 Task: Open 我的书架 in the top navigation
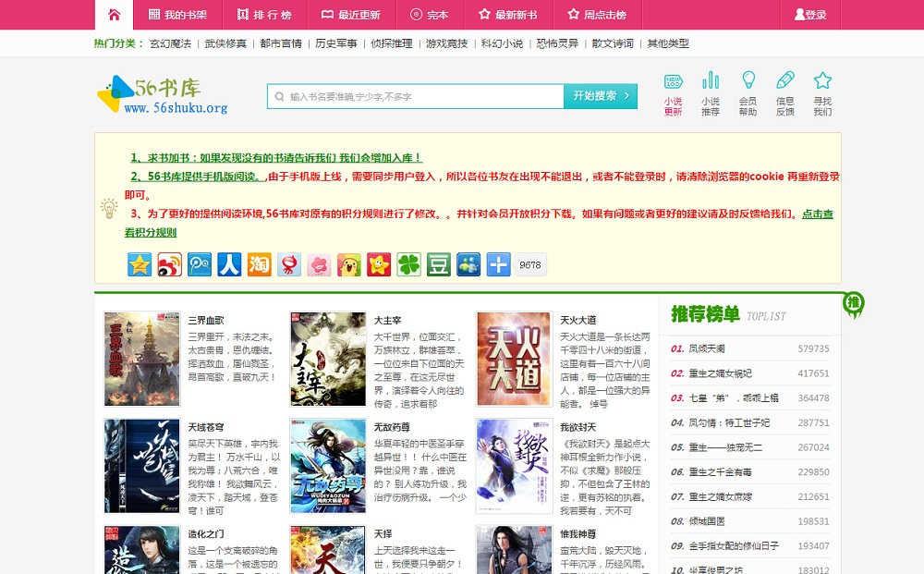pyautogui.click(x=177, y=15)
